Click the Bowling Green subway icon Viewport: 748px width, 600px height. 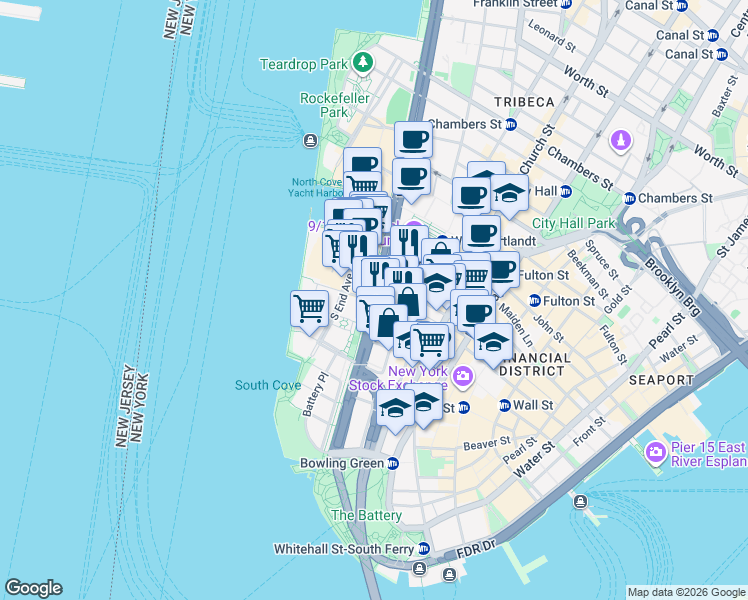click(x=393, y=463)
